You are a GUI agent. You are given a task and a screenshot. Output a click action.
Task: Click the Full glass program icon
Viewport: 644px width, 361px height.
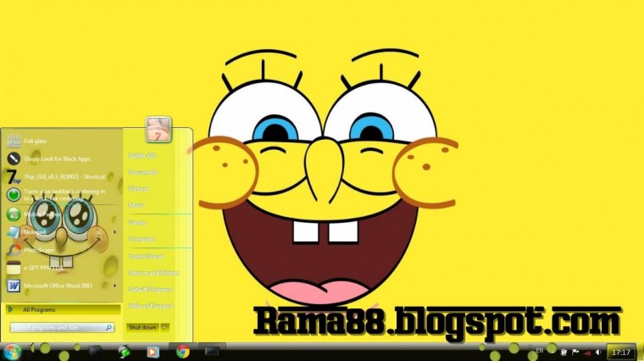(14, 141)
